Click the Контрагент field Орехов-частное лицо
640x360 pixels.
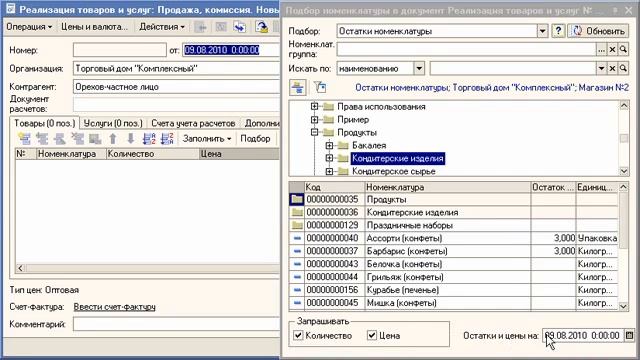pyautogui.click(x=176, y=87)
